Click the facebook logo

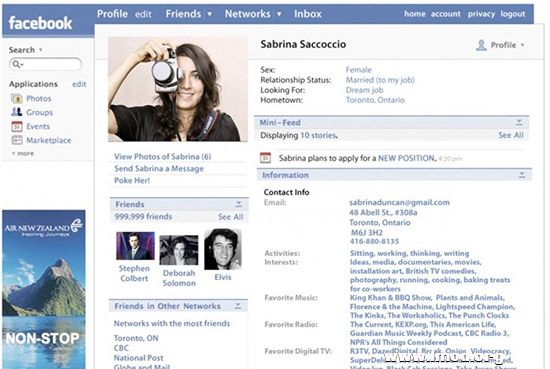(40, 23)
